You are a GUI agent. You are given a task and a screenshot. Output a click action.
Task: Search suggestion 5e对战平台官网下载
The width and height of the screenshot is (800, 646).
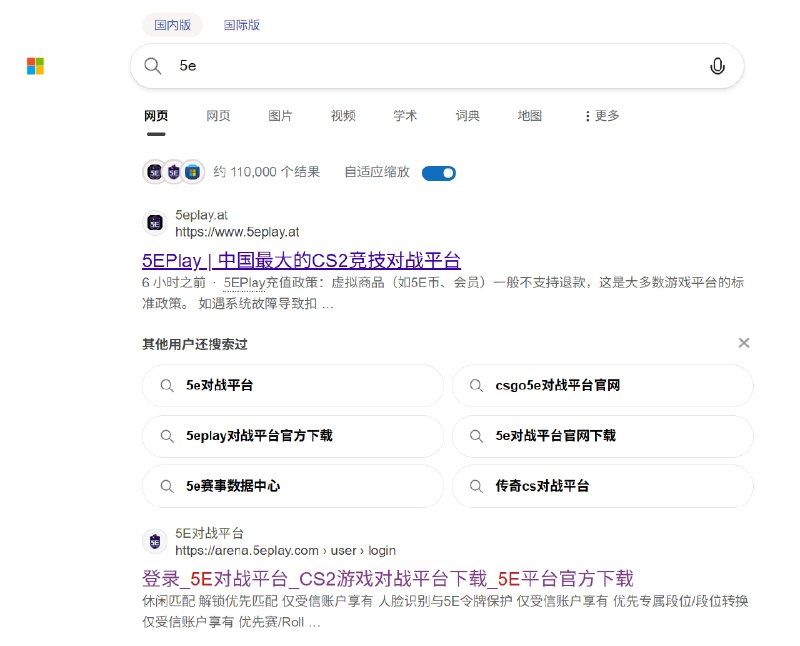(603, 436)
